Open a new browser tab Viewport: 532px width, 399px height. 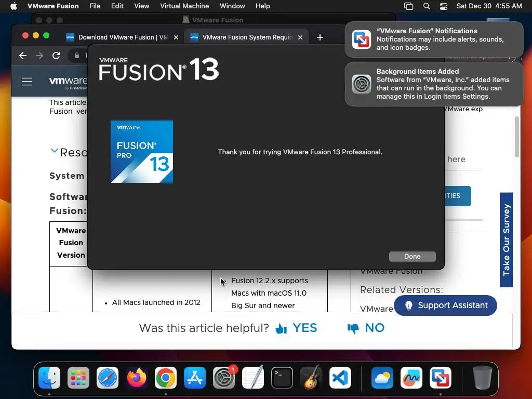coord(320,37)
